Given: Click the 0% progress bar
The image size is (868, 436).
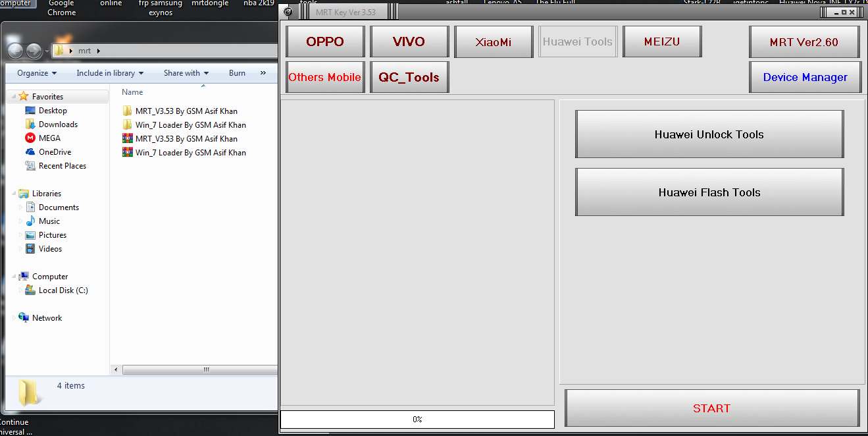Looking at the screenshot, I should point(417,420).
